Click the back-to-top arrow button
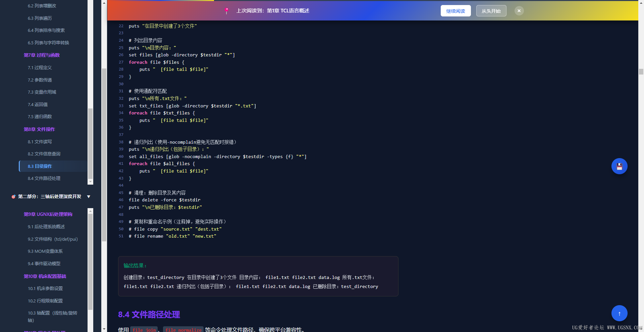The width and height of the screenshot is (644, 332). (x=619, y=313)
